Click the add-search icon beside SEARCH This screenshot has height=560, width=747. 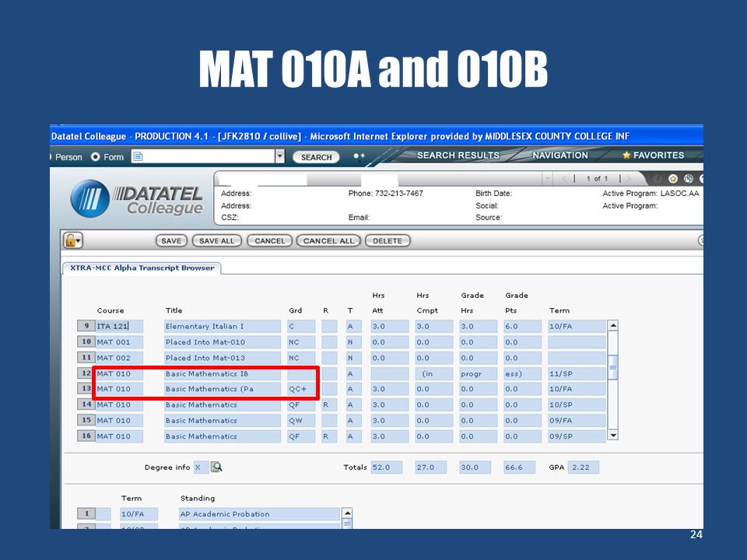point(359,156)
